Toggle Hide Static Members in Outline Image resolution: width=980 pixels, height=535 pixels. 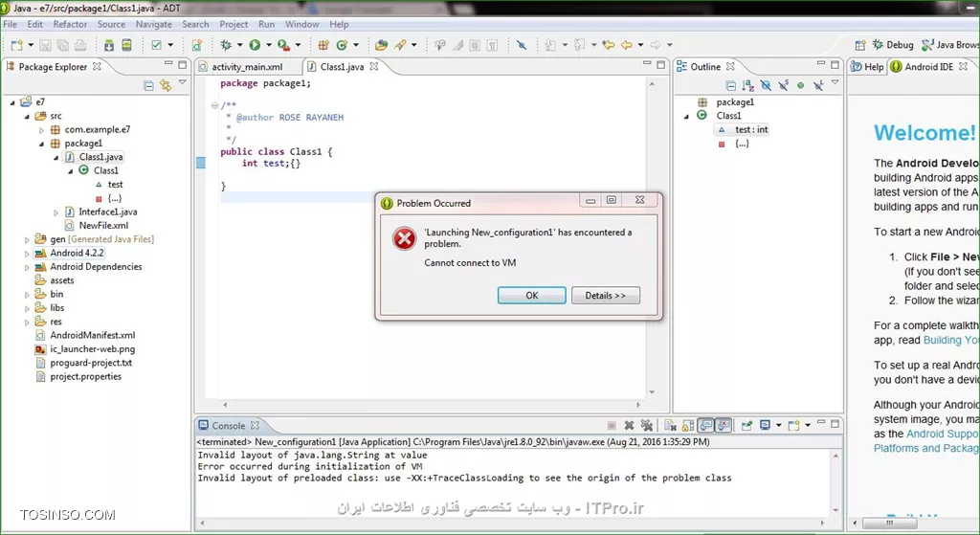(x=783, y=85)
